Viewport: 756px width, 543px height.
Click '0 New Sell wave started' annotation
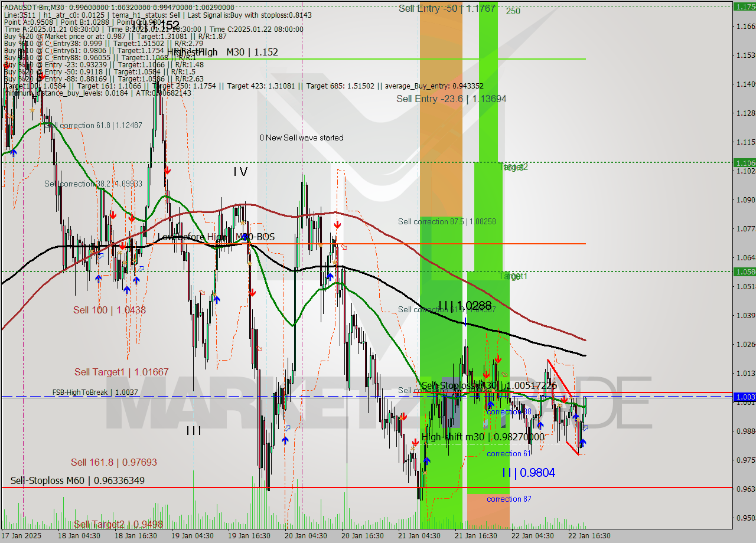301,138
